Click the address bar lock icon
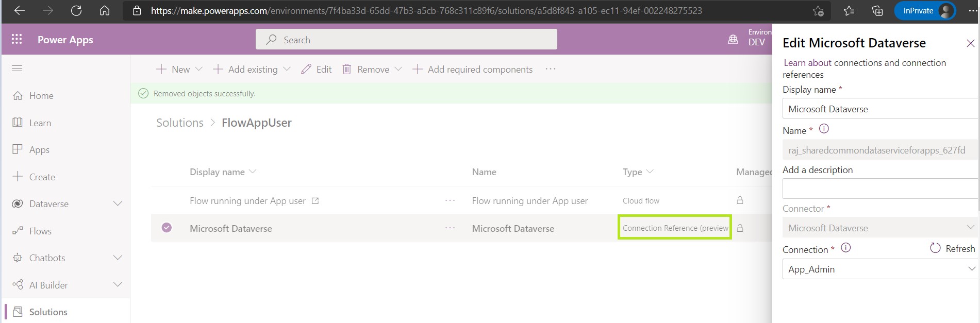The width and height of the screenshot is (980, 323). 137,11
